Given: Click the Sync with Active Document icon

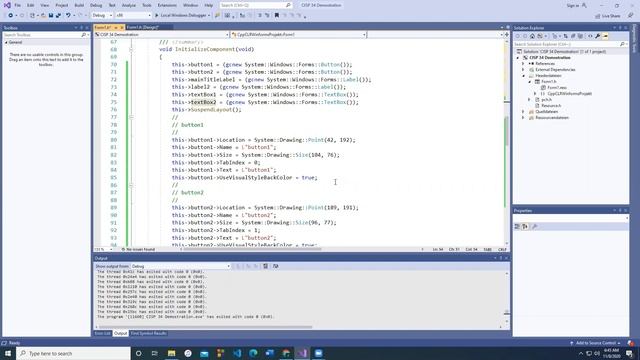Looking at the screenshot, I should coord(565,36).
